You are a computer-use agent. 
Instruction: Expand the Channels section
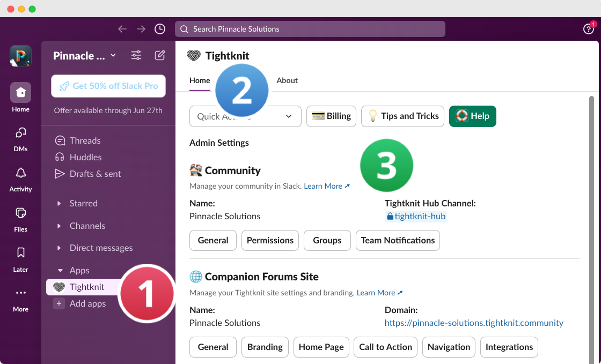pyautogui.click(x=59, y=226)
